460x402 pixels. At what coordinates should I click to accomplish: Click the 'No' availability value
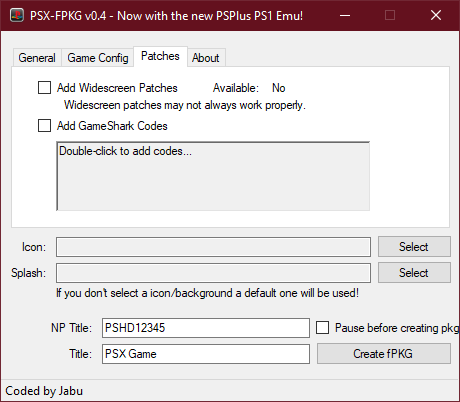279,88
